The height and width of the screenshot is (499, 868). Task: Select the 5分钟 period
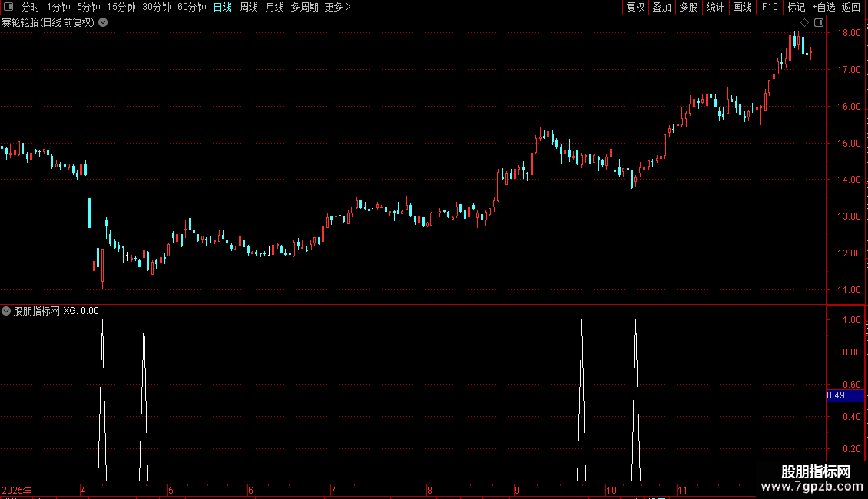click(x=88, y=7)
